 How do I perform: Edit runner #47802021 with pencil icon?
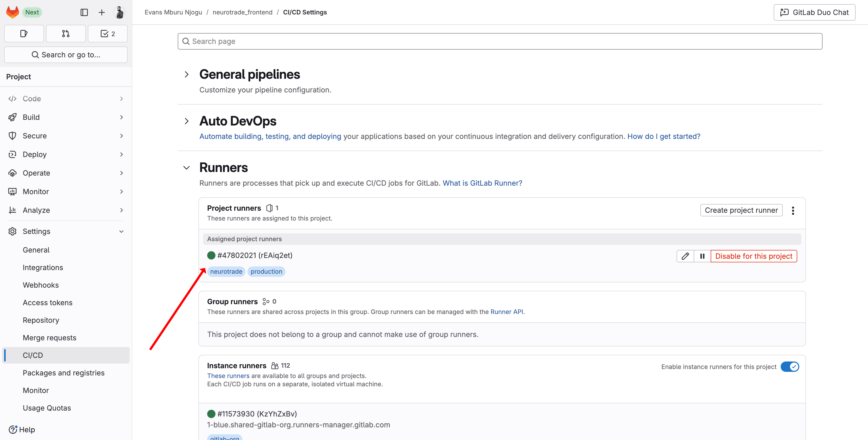(685, 256)
